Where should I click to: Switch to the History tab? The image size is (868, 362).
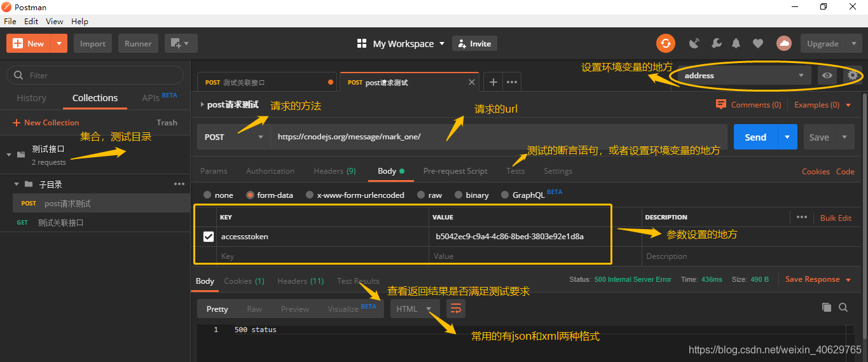coord(32,98)
